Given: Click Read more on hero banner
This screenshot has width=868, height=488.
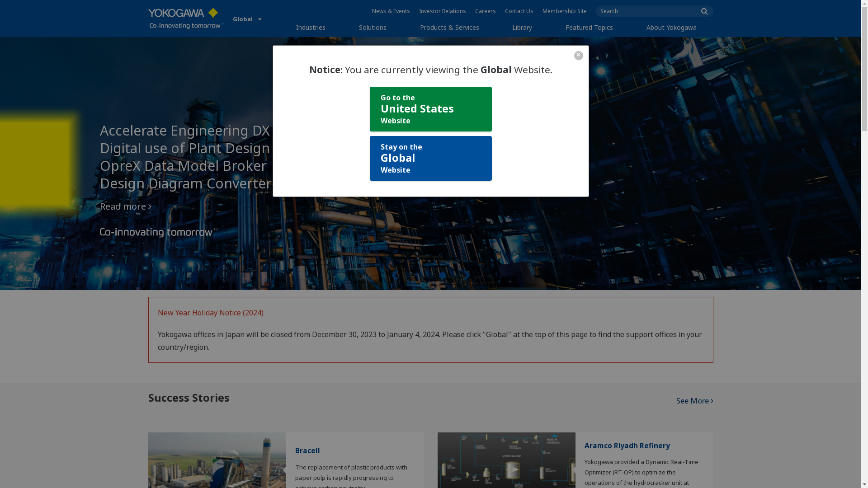Looking at the screenshot, I should [125, 206].
